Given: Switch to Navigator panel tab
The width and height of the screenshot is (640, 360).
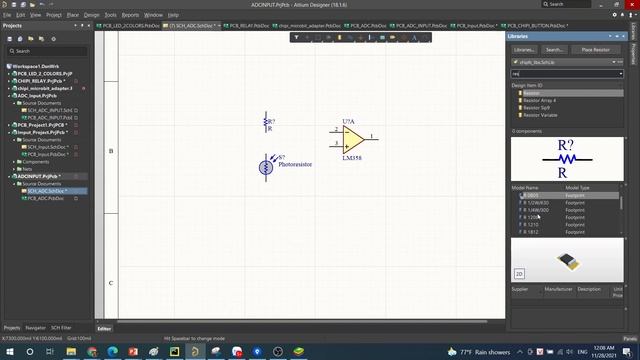Looking at the screenshot, I should coord(36,328).
